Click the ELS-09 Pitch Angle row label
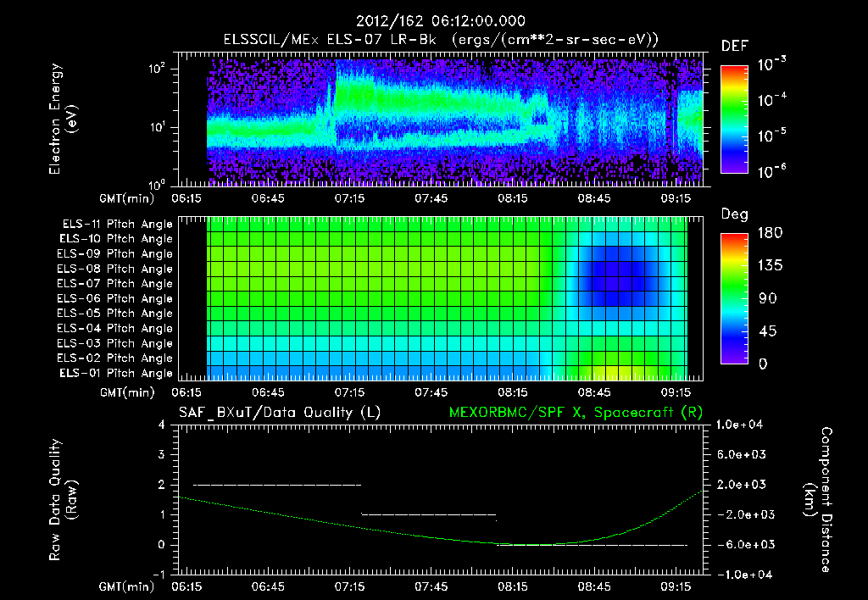The image size is (868, 600). click(115, 254)
